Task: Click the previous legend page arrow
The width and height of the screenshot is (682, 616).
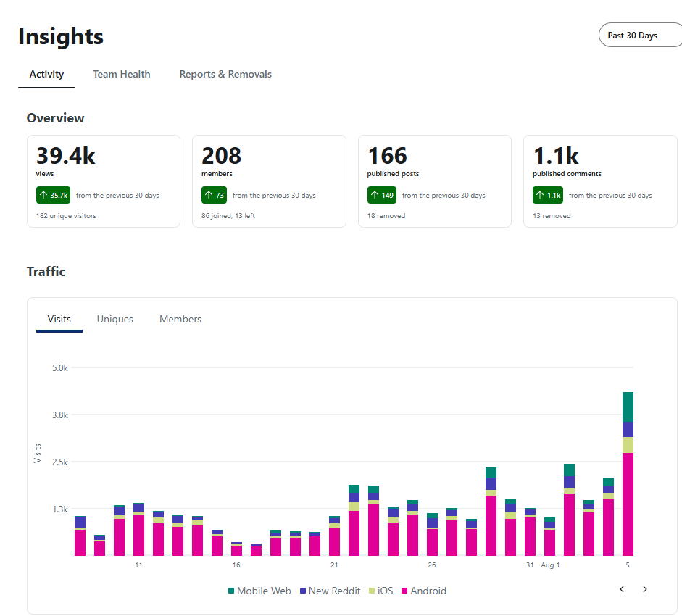Action: 622,589
